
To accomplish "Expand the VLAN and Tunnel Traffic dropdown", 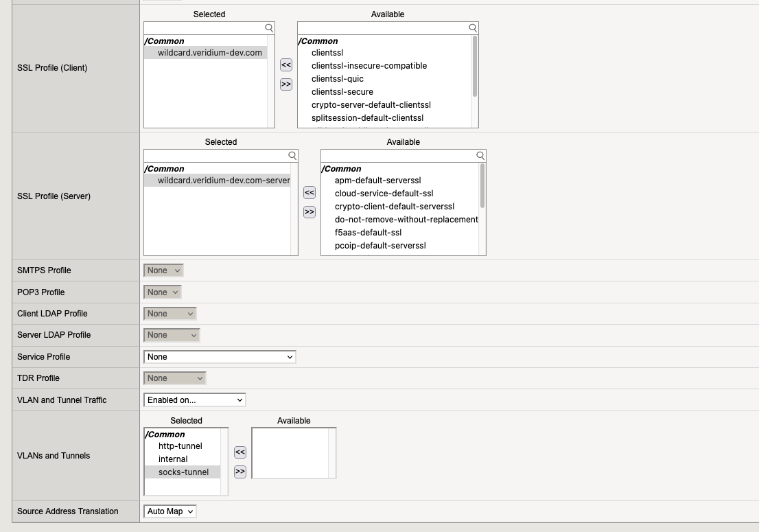I will [x=195, y=400].
